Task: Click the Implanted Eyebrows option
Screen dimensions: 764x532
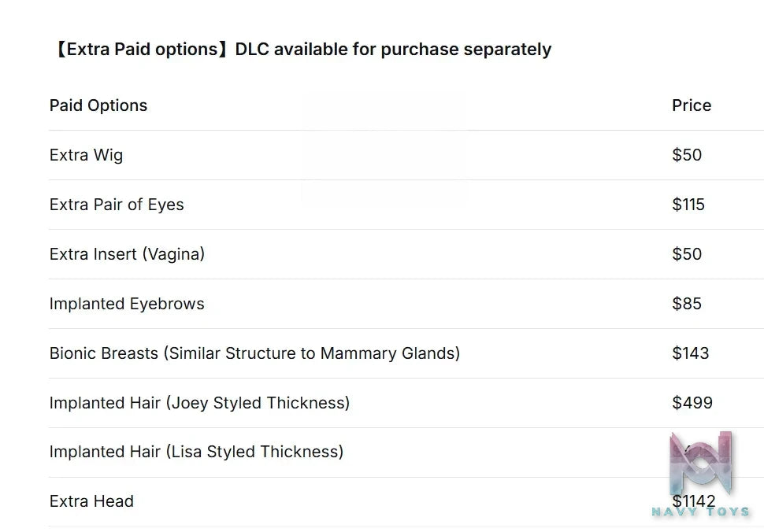Action: tap(127, 304)
